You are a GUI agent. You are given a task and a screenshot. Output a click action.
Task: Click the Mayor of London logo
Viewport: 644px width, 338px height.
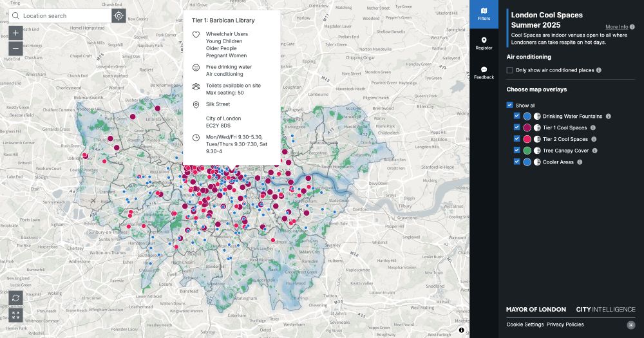536,309
